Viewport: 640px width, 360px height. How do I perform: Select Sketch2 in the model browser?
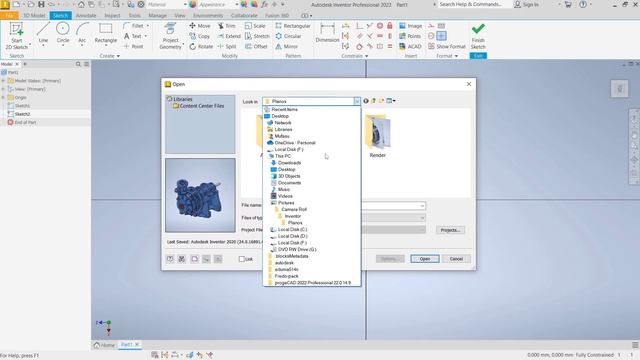(22, 114)
